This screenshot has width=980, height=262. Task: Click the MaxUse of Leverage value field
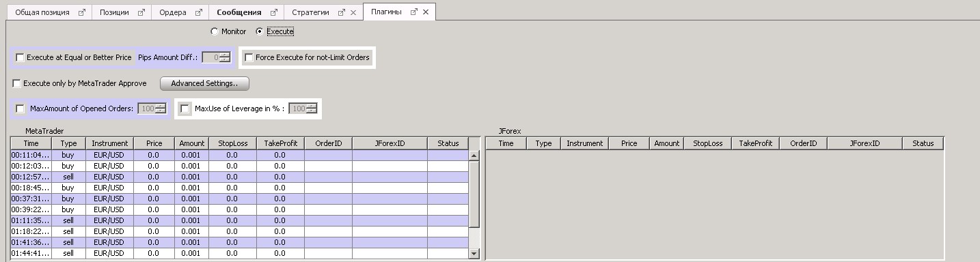pos(297,108)
